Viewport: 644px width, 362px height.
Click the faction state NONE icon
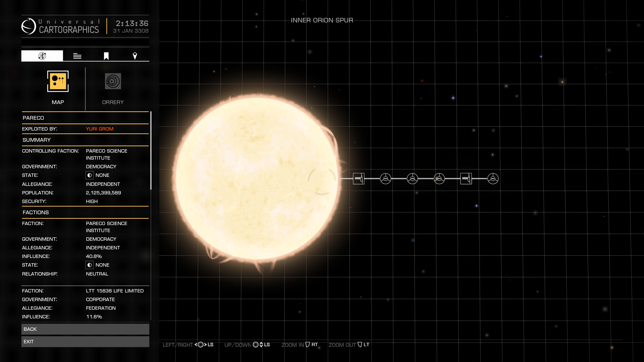(x=90, y=265)
